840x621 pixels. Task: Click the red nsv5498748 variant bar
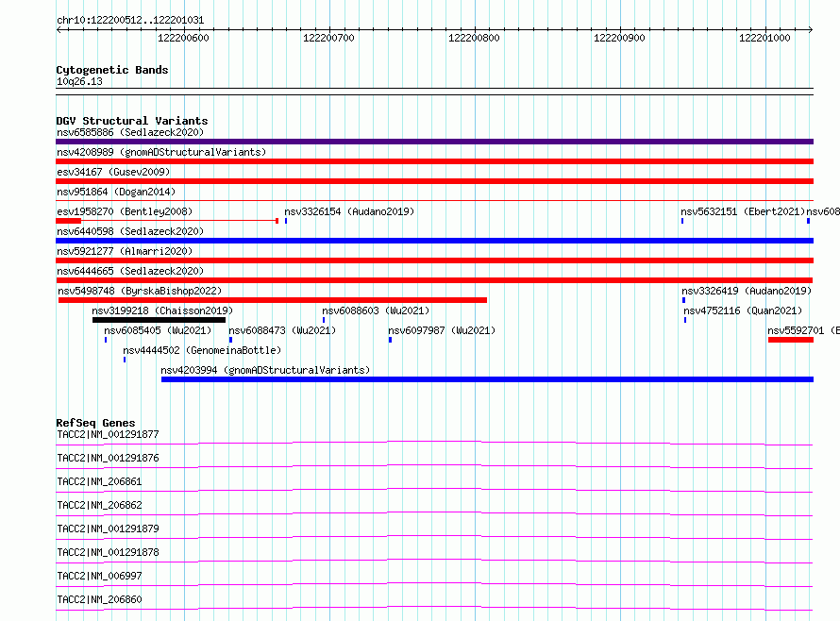pos(273,300)
